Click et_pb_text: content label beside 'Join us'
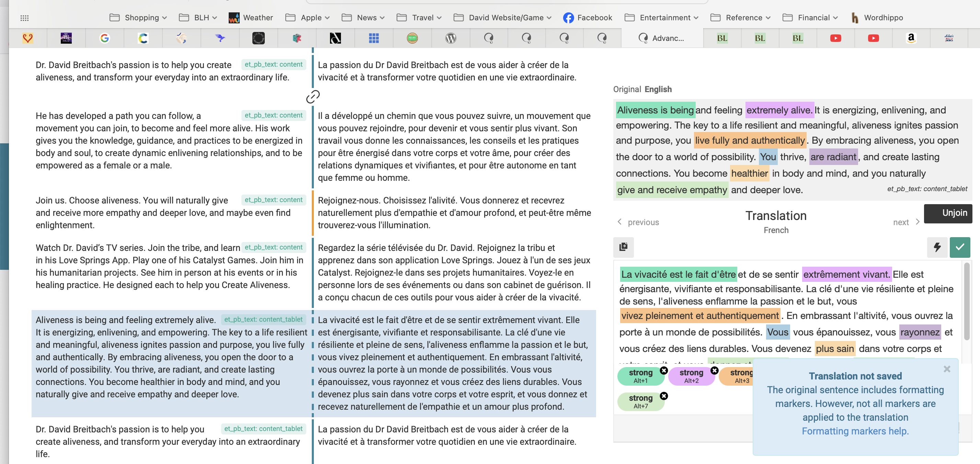Viewport: 980px width, 464px height. (274, 200)
